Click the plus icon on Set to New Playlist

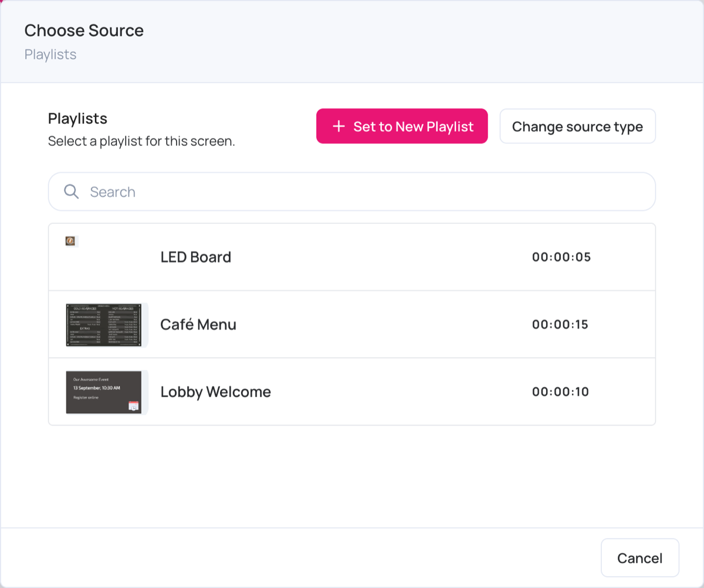(339, 126)
